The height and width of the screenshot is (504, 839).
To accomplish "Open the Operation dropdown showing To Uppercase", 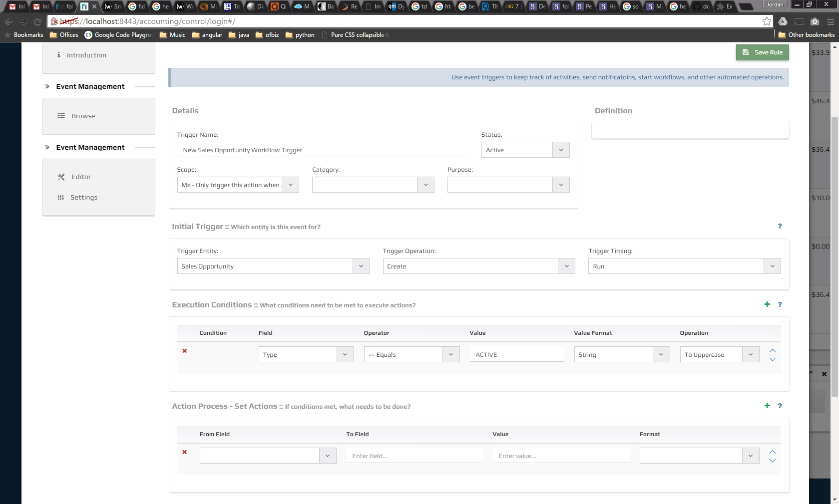I will point(720,354).
